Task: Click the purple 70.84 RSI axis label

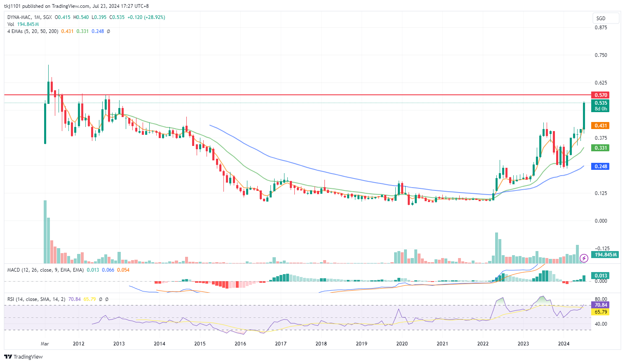Action: [x=600, y=305]
